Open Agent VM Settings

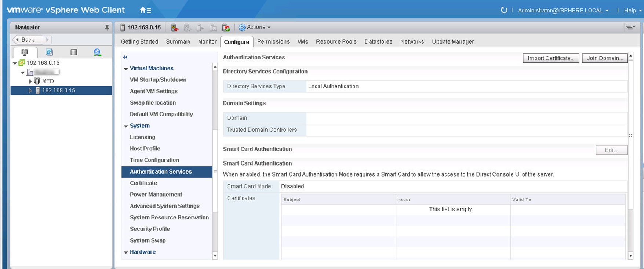154,91
